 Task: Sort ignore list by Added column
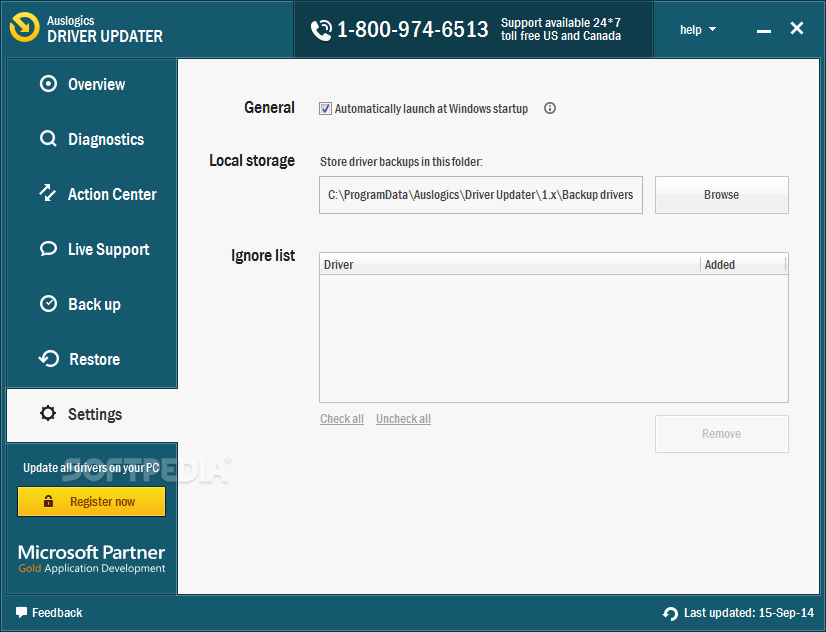743,264
